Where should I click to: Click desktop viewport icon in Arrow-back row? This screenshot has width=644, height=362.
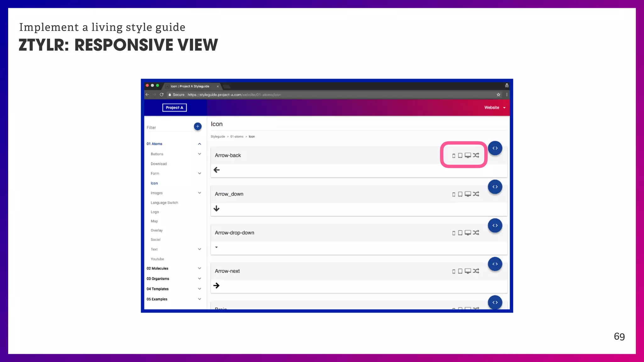[x=468, y=155]
